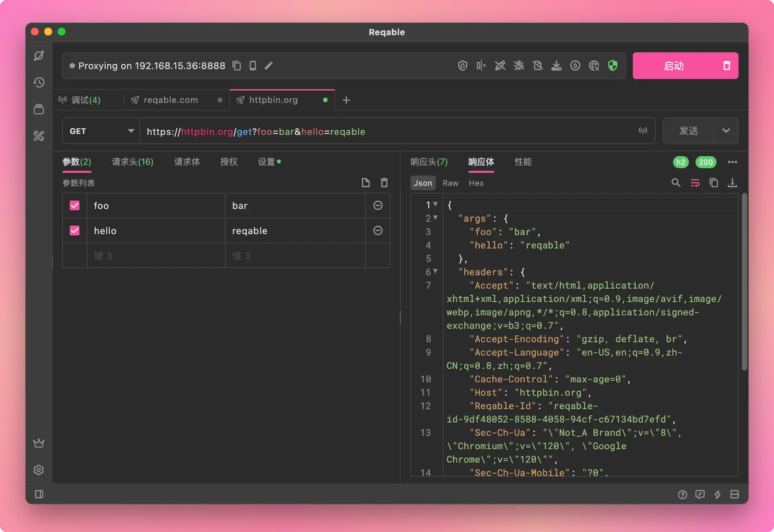Open the 性能 tab
This screenshot has width=774, height=532.
click(x=523, y=162)
